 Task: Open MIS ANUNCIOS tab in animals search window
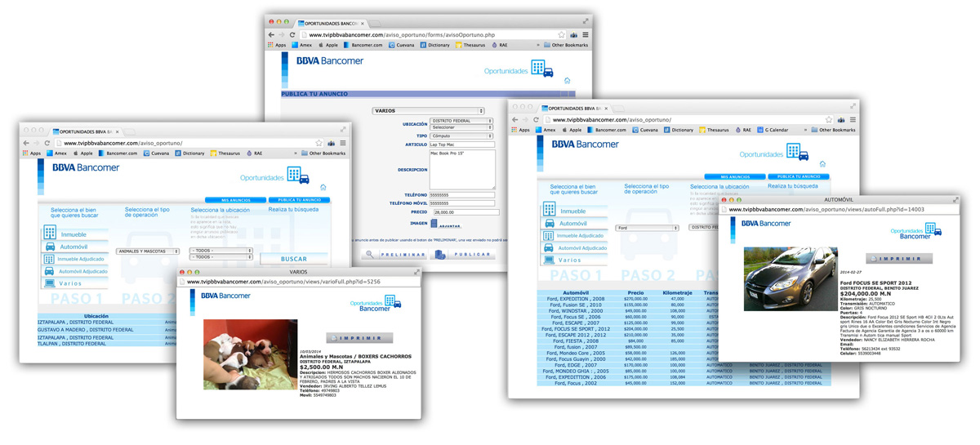pyautogui.click(x=235, y=200)
